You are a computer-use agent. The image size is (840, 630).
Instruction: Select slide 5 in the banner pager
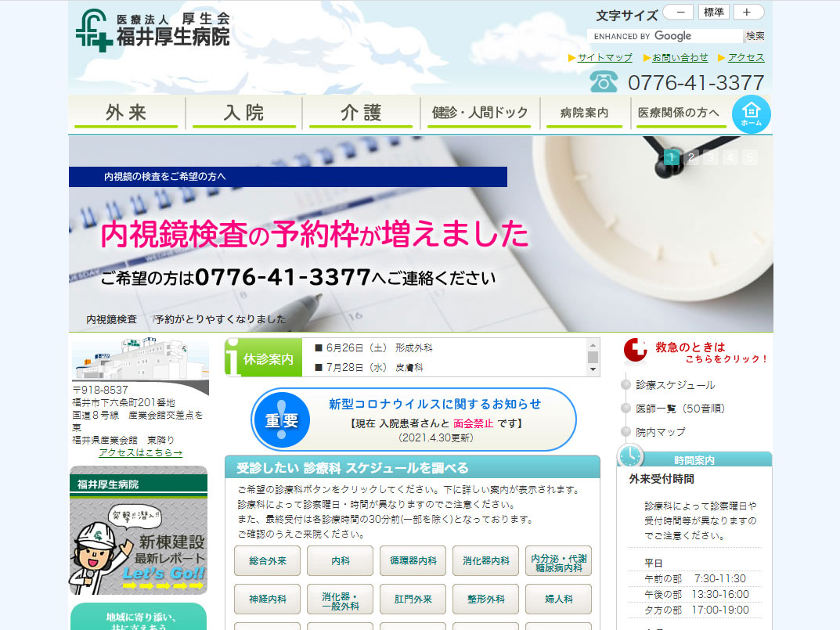pos(750,157)
